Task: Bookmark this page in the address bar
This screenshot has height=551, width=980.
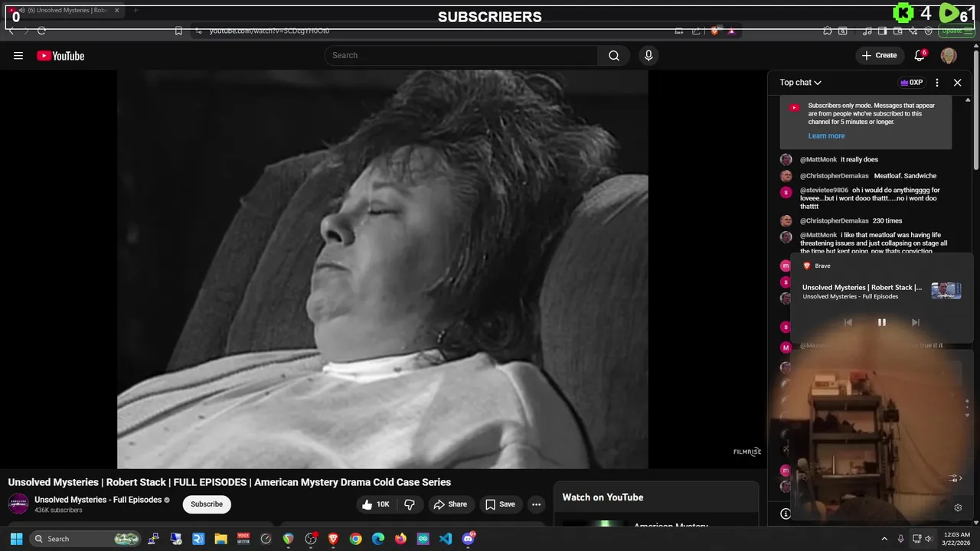Action: (x=178, y=31)
